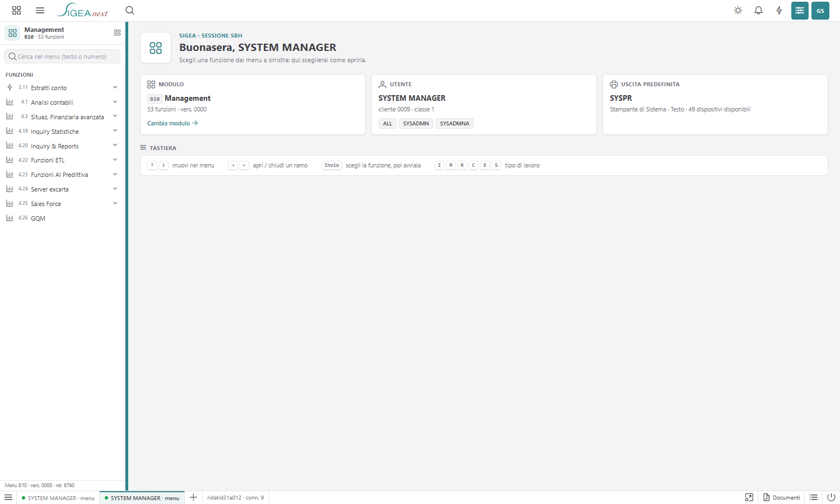Viewport: 840px width, 504px height.
Task: Switch to the first SYSTEM MANAGER menu tab
Action: pyautogui.click(x=58, y=498)
